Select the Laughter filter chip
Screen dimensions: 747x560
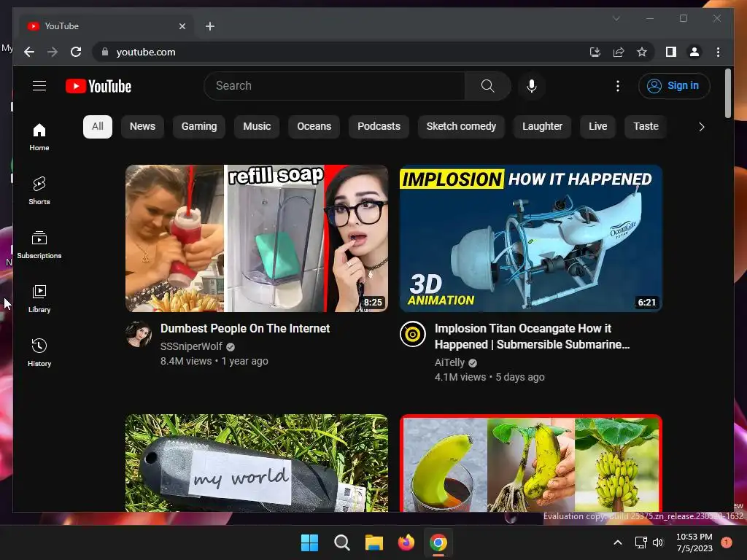(542, 127)
